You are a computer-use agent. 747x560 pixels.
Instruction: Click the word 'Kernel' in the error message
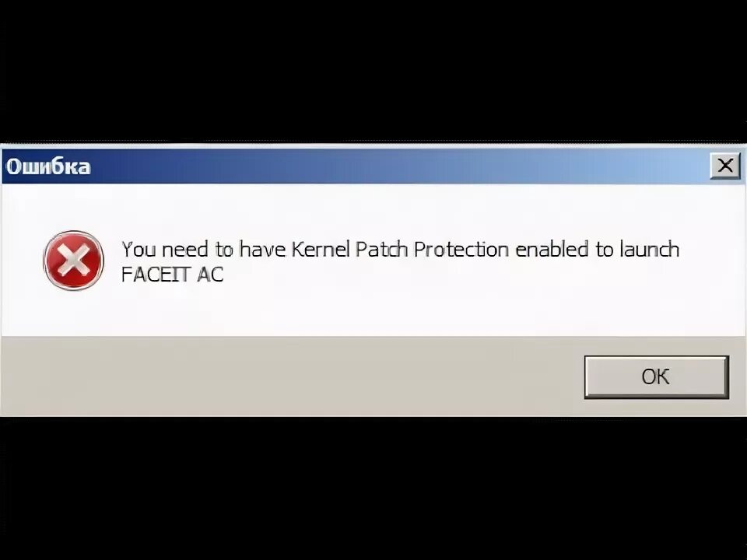(x=321, y=249)
